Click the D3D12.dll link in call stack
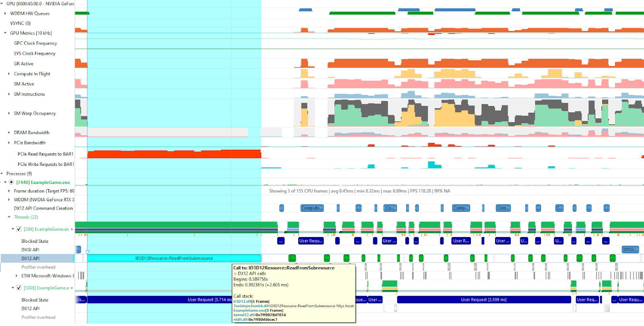Viewport: 644px width, 326px height. pos(239,301)
